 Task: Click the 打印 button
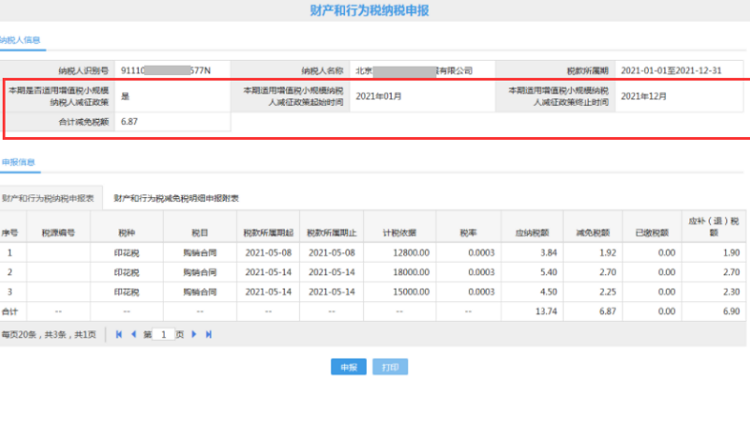coord(391,367)
